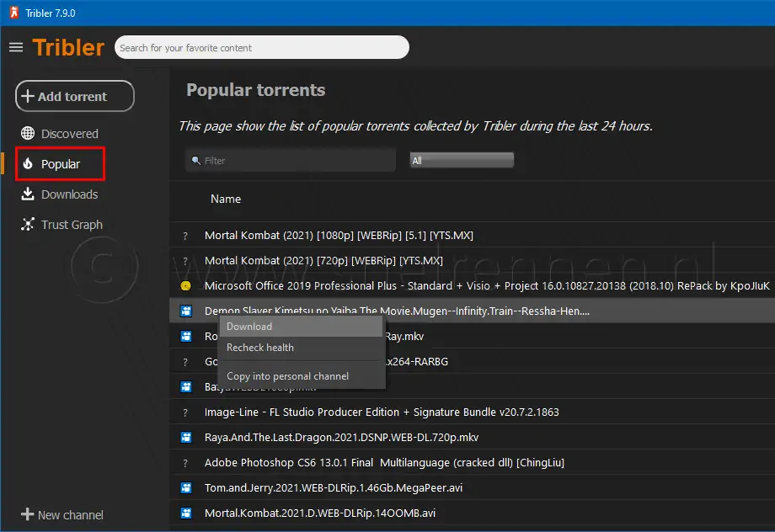Click the x264-RARBG torrent name

(x=417, y=362)
